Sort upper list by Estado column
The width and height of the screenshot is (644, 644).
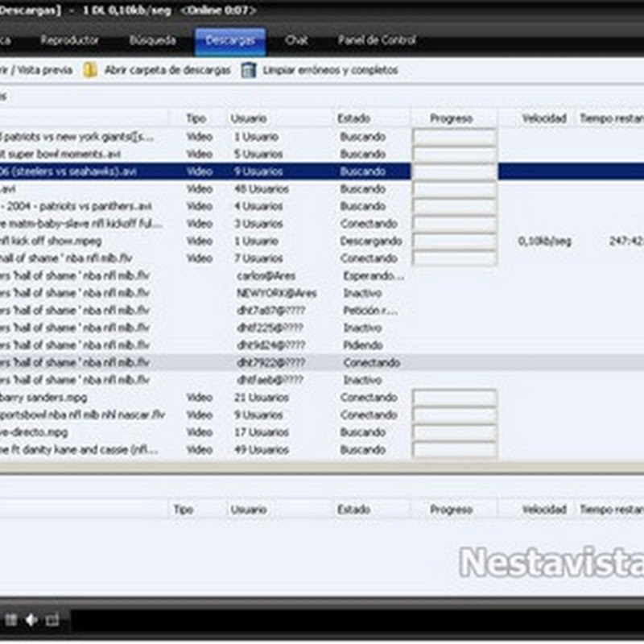[x=354, y=118]
